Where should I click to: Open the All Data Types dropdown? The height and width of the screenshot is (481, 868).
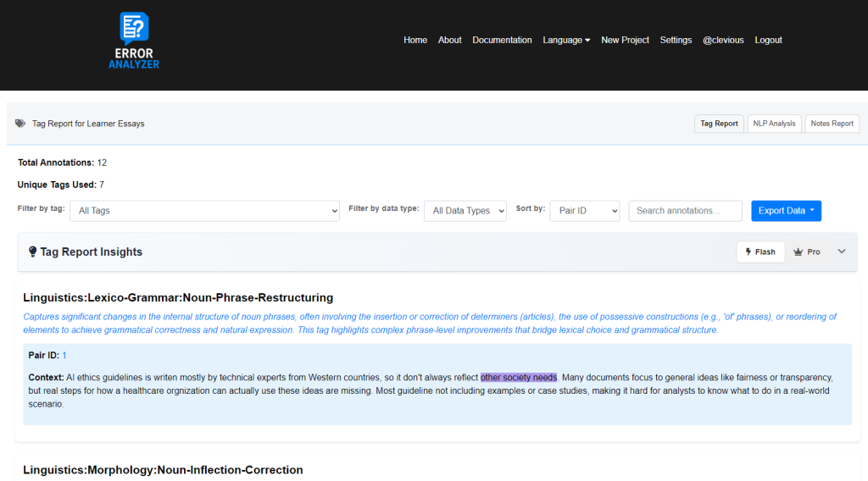click(465, 211)
